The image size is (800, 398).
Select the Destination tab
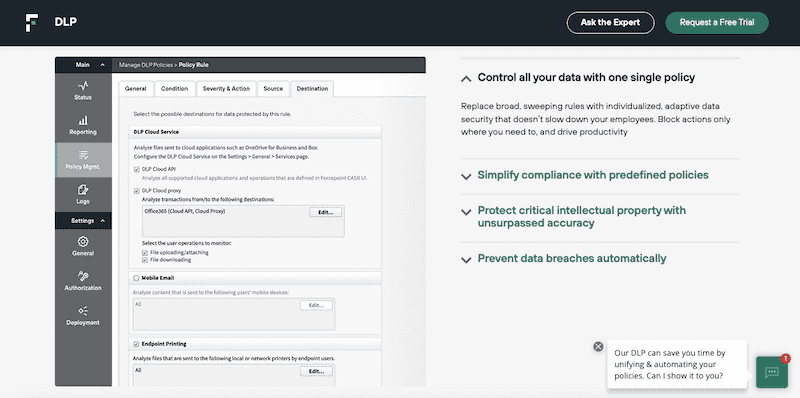[312, 89]
